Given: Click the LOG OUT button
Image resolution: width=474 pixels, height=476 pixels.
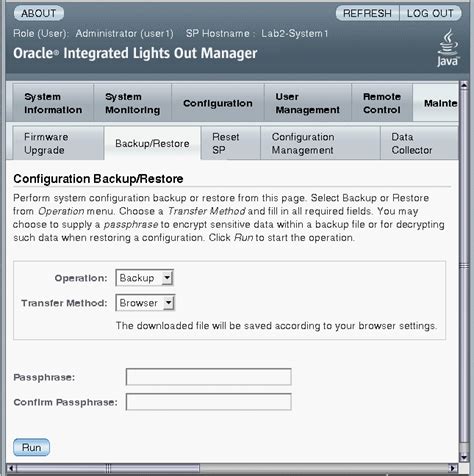Looking at the screenshot, I should (x=430, y=13).
